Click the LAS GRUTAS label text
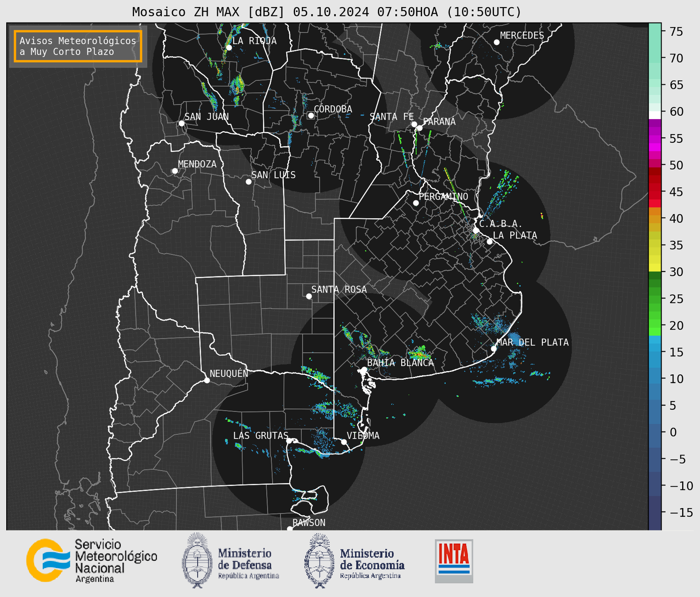 261,436
